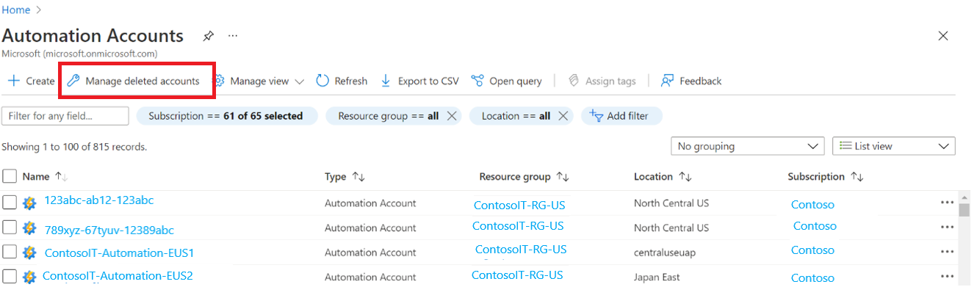Open account ContosoIT-Automation-EUS2
The image size is (980, 287).
(x=118, y=276)
